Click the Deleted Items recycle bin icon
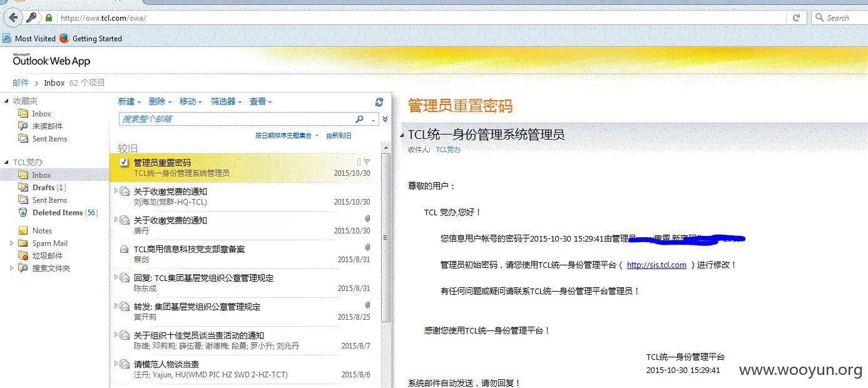Image resolution: width=868 pixels, height=388 pixels. tap(23, 213)
